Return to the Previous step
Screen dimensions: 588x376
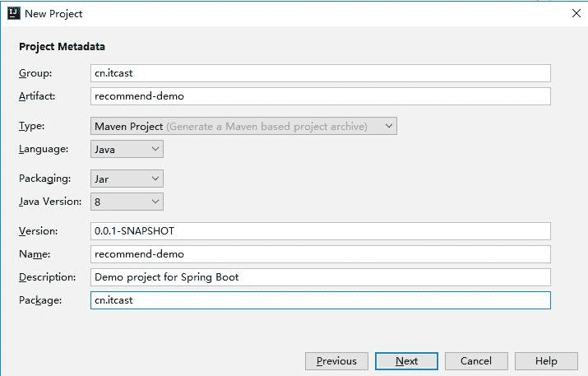(336, 361)
